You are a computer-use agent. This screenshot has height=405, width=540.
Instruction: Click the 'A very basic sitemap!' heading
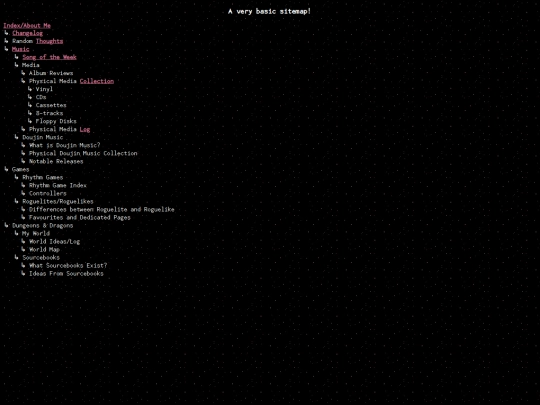point(269,11)
